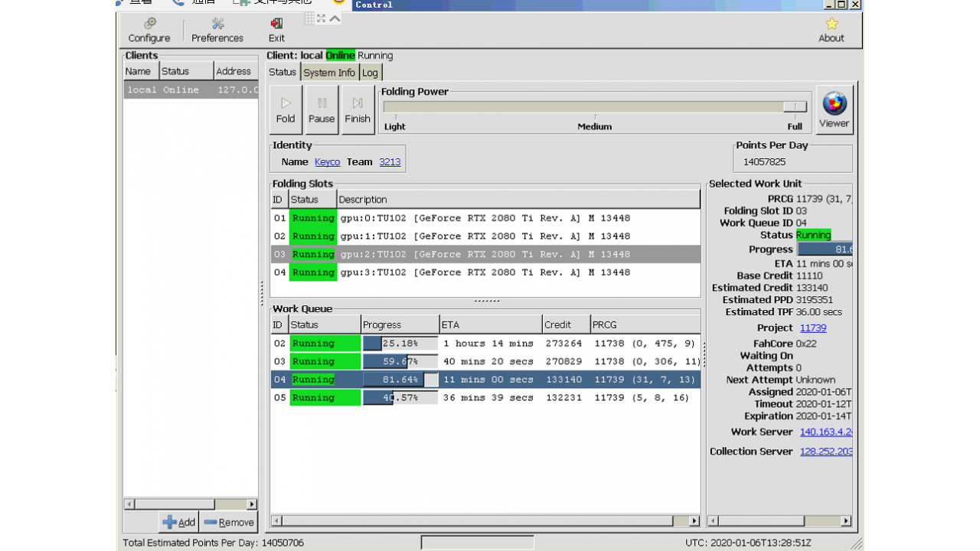Pause folding with the Pause button
Screen dimensions: 980x551
[x=322, y=110]
